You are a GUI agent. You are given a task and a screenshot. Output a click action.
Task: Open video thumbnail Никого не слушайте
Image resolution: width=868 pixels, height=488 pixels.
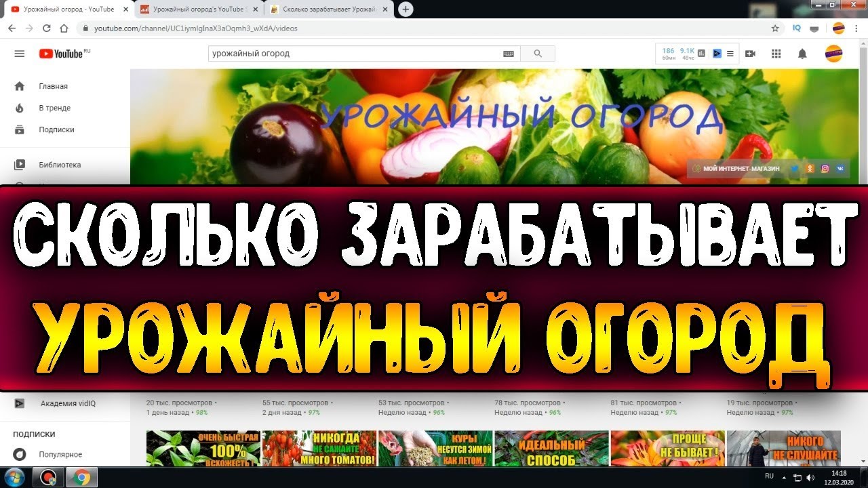[x=784, y=449]
